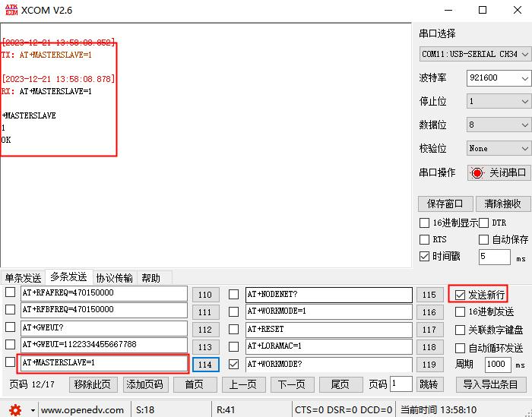Enable the 16进制发送 checkbox

(460, 312)
